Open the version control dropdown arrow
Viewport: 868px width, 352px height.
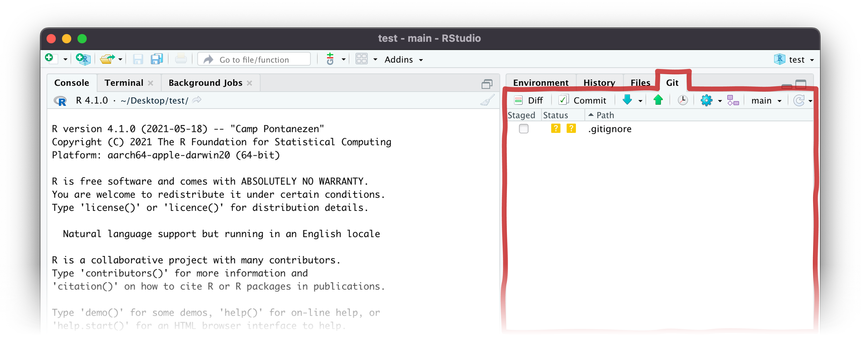tap(343, 60)
